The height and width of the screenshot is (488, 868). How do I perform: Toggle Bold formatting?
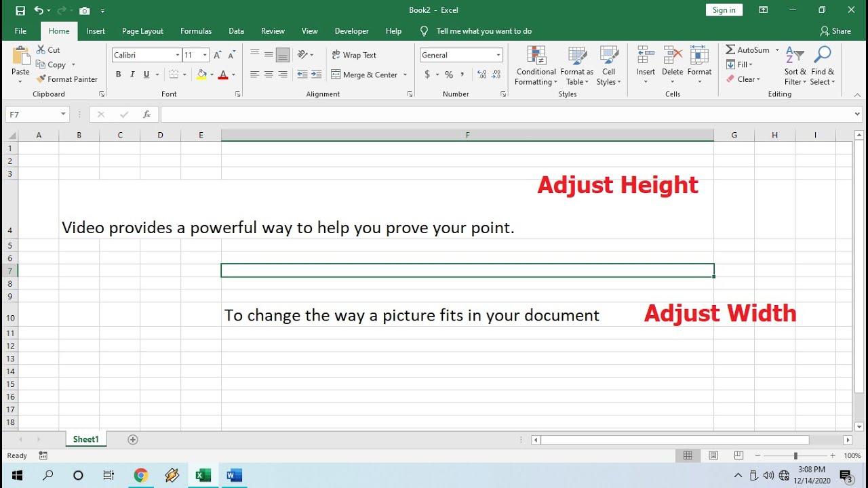coord(118,75)
